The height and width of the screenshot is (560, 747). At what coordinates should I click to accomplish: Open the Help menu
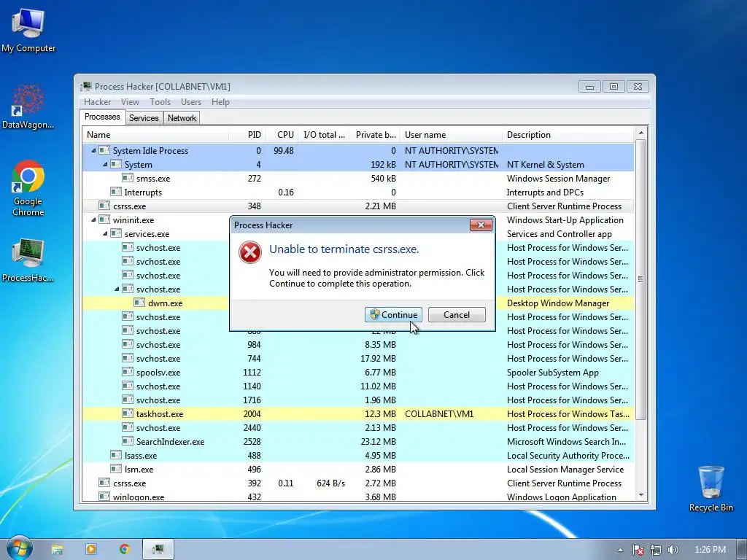pos(220,102)
